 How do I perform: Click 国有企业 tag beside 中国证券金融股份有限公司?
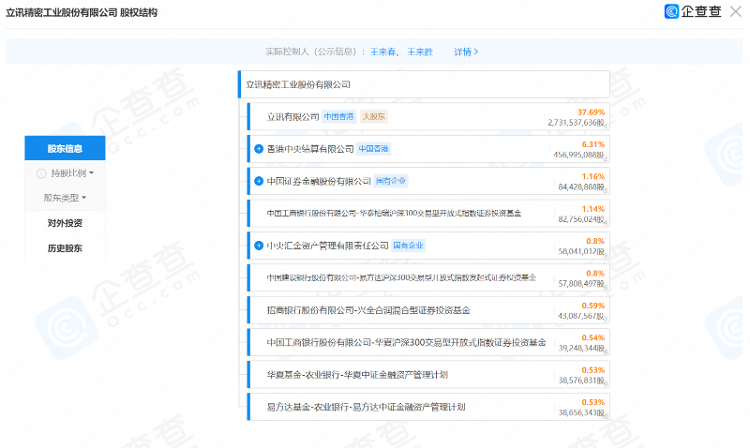(x=391, y=181)
